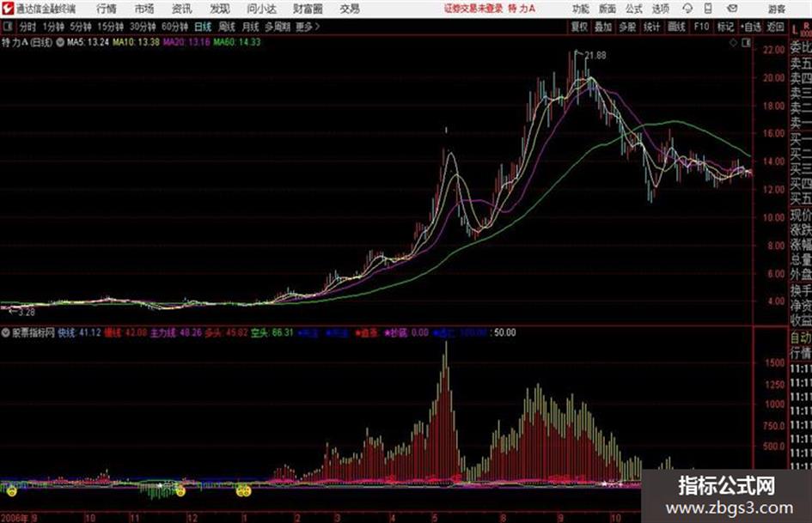This screenshot has width=812, height=523.
Task: Open the 问小达 menu
Action: coord(261,9)
